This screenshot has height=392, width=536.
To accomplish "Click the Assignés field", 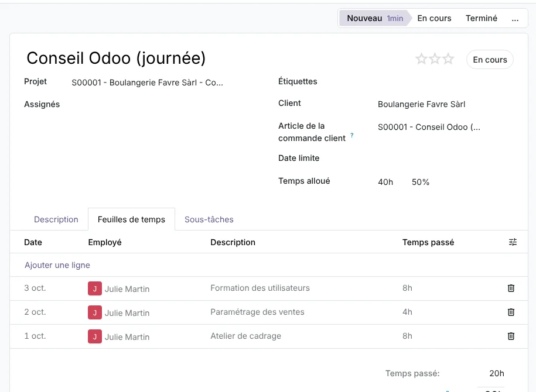I will pos(148,104).
